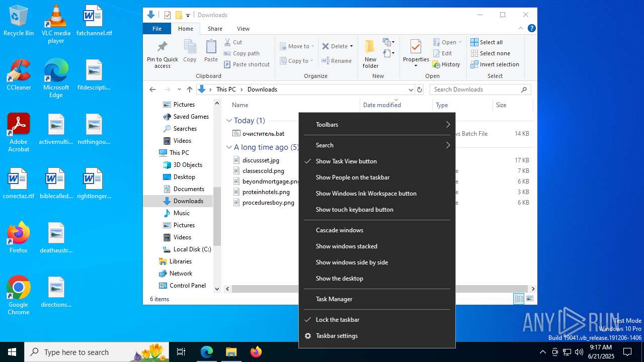This screenshot has width=644, height=362.
Task: Open Task Manager from context menu
Action: point(377,299)
